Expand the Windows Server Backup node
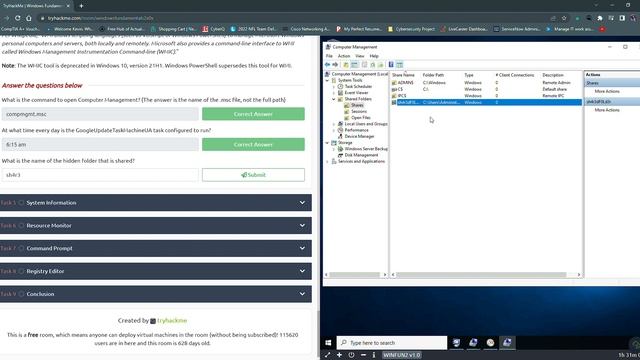Image resolution: width=640 pixels, height=360 pixels. click(334, 149)
